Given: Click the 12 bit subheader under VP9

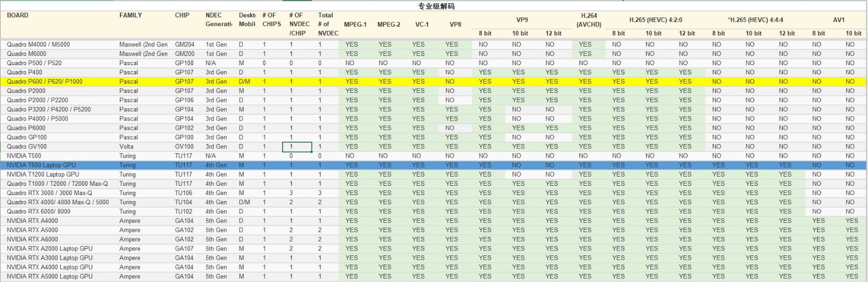Looking at the screenshot, I should coord(553,33).
